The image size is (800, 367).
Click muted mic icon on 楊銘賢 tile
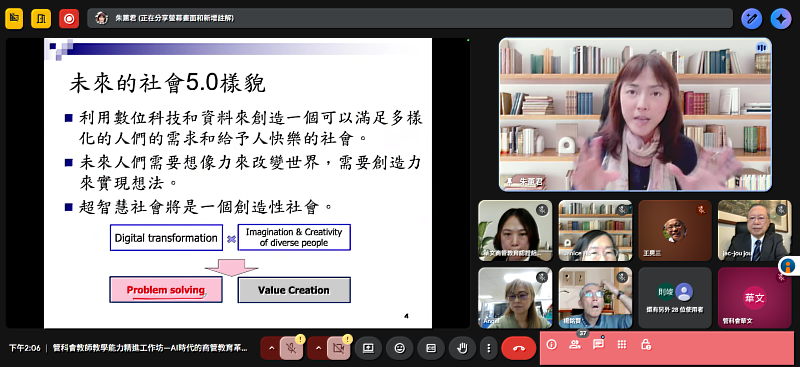coord(622,277)
